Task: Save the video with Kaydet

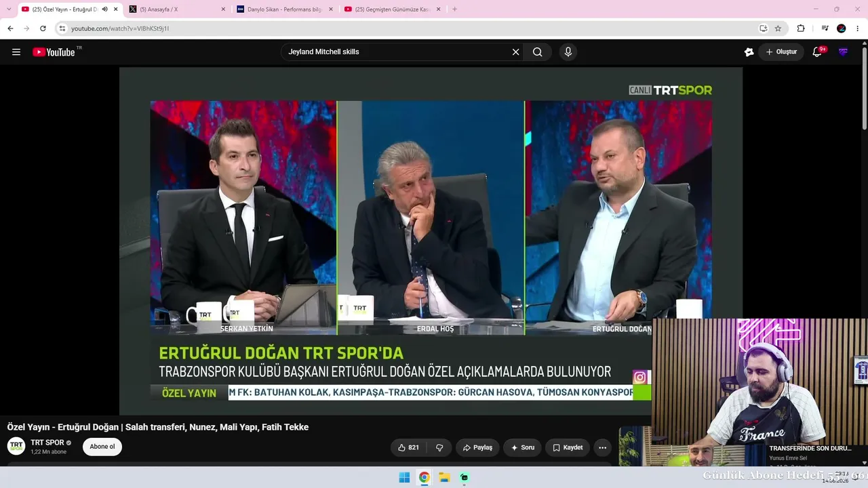Action: 568,447
